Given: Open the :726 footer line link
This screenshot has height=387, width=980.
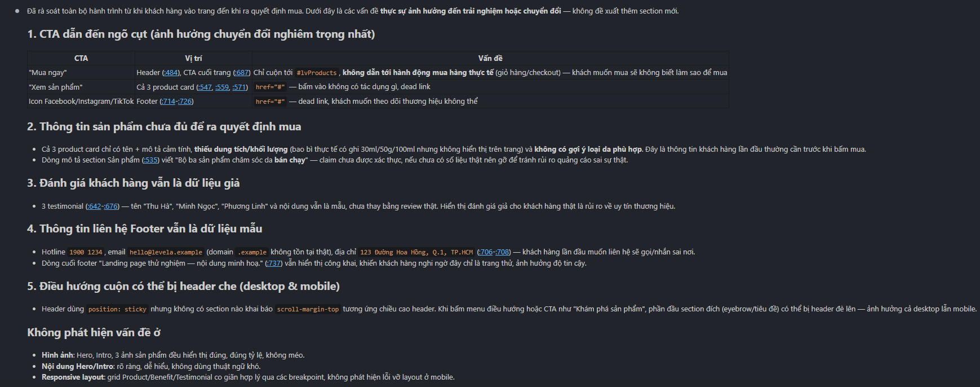Looking at the screenshot, I should (185, 102).
